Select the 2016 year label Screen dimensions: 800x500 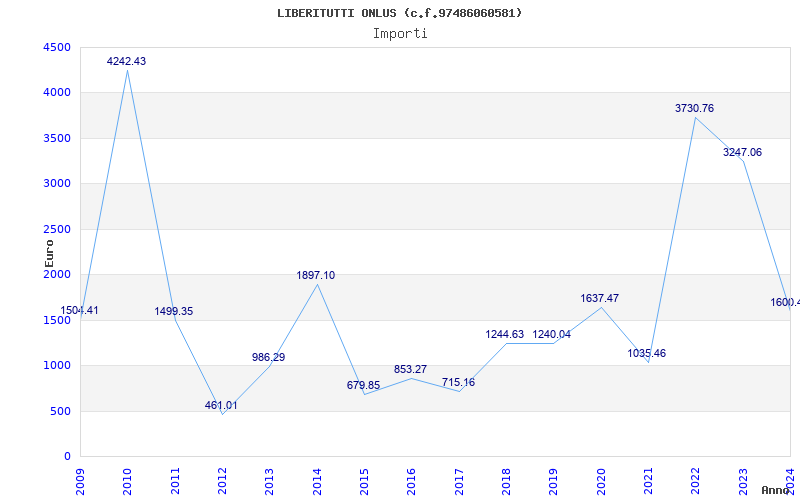(x=412, y=482)
